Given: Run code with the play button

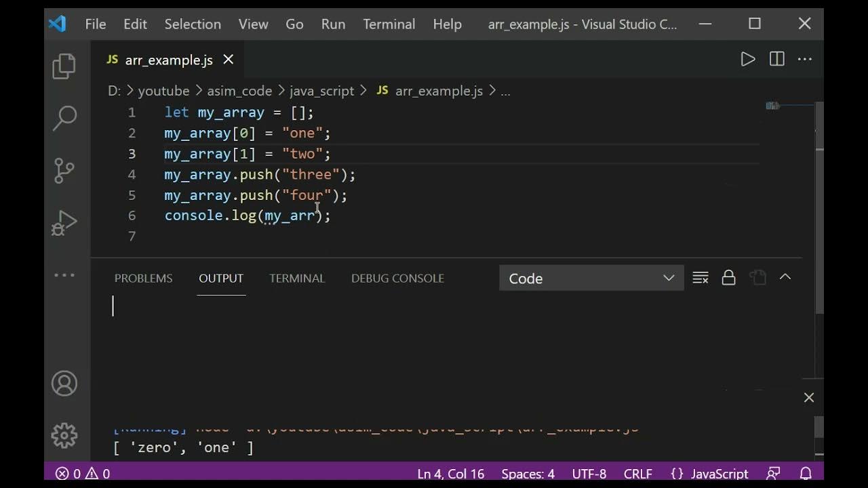Looking at the screenshot, I should click(x=747, y=60).
